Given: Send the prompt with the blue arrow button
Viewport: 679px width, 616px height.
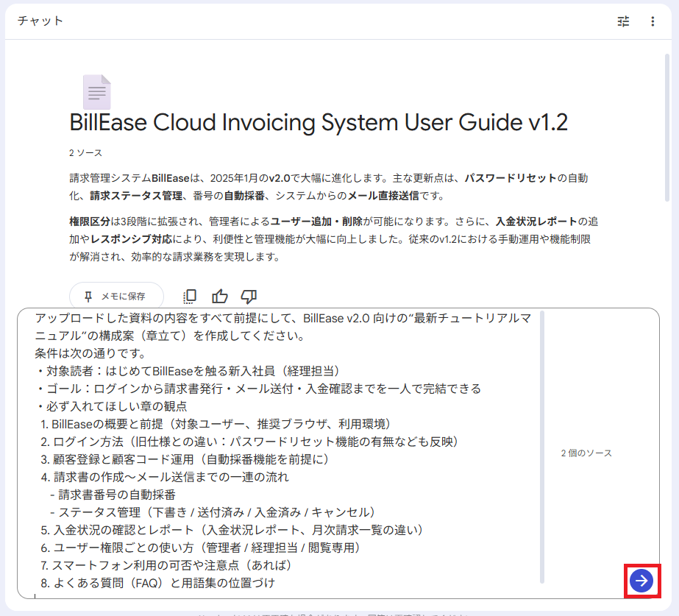Looking at the screenshot, I should [641, 581].
